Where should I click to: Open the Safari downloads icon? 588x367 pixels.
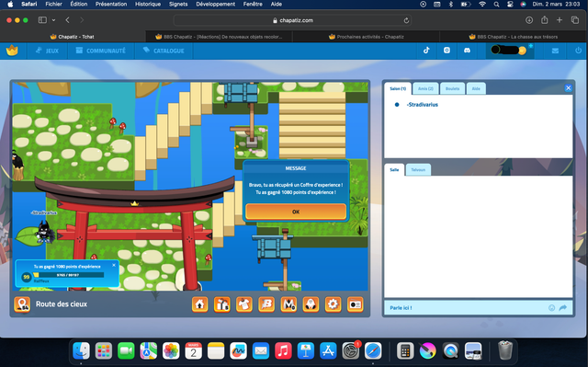(x=529, y=20)
